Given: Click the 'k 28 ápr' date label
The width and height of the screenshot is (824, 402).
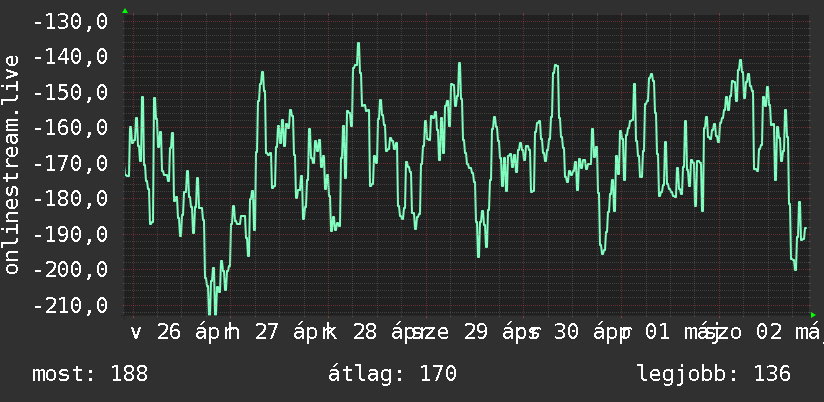Looking at the screenshot, I should [374, 333].
